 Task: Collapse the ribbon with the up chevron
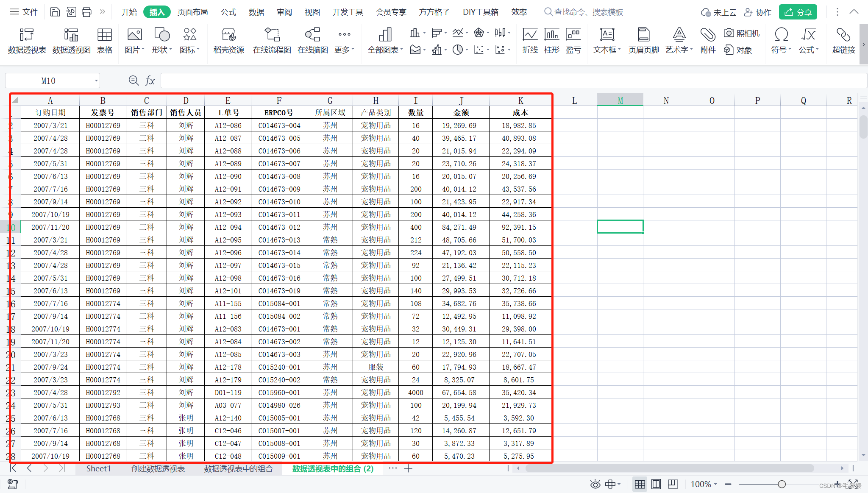[x=854, y=12]
